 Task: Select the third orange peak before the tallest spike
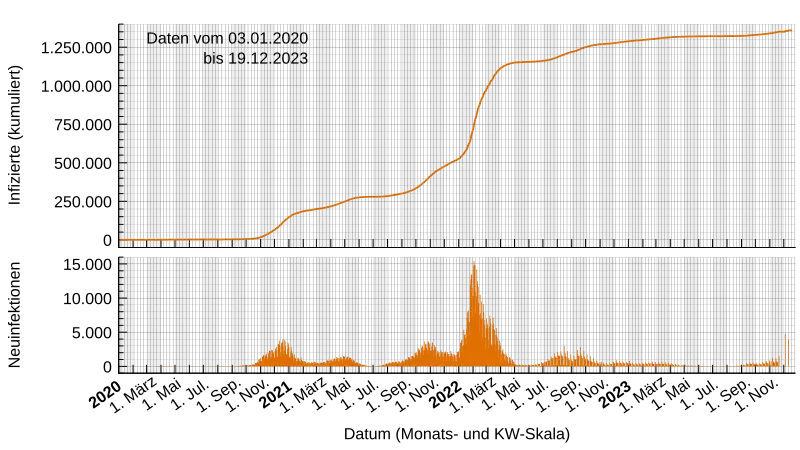click(x=427, y=345)
